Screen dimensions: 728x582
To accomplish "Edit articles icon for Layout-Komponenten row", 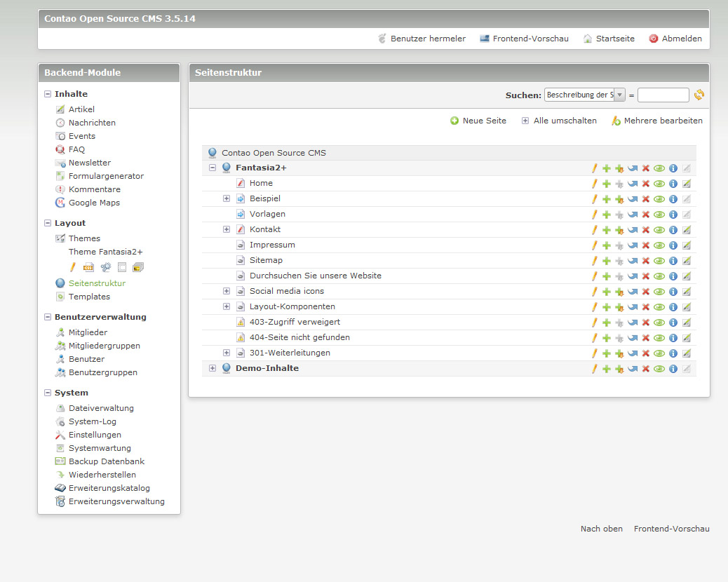I will (687, 307).
